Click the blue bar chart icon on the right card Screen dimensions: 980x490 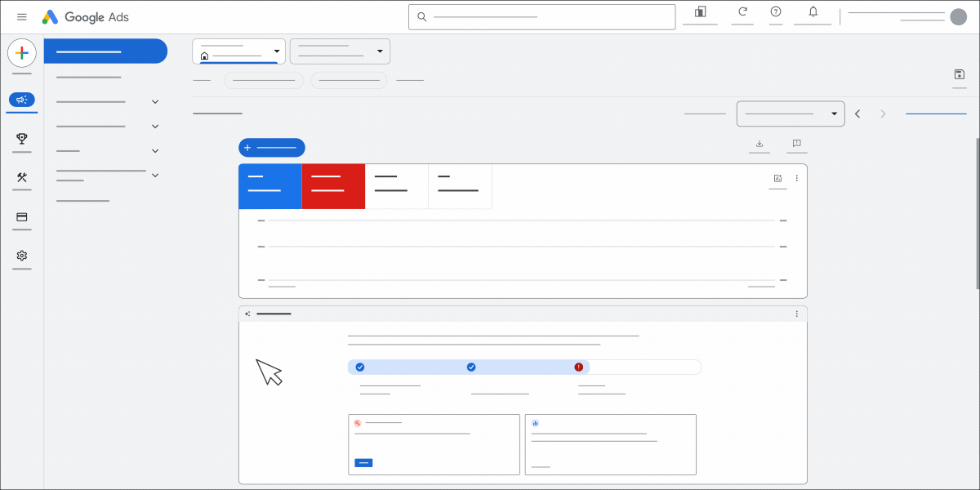(535, 423)
